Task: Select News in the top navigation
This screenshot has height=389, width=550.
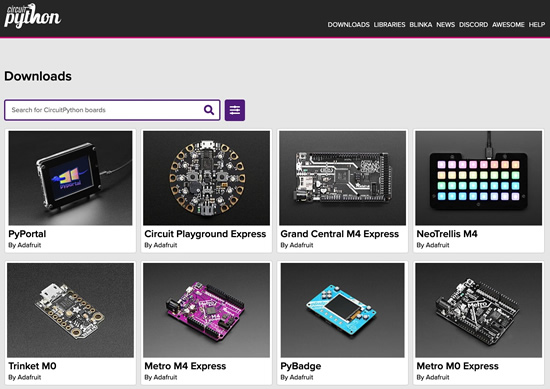Action: tap(445, 25)
